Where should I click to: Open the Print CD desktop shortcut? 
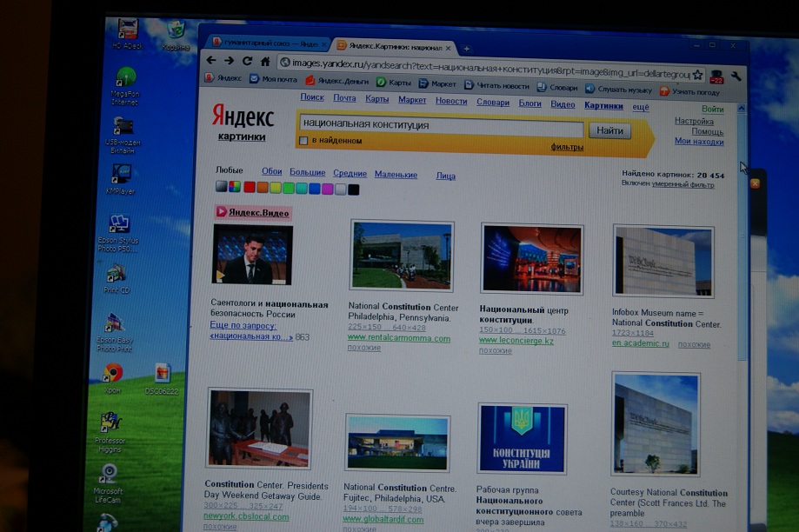[117, 278]
